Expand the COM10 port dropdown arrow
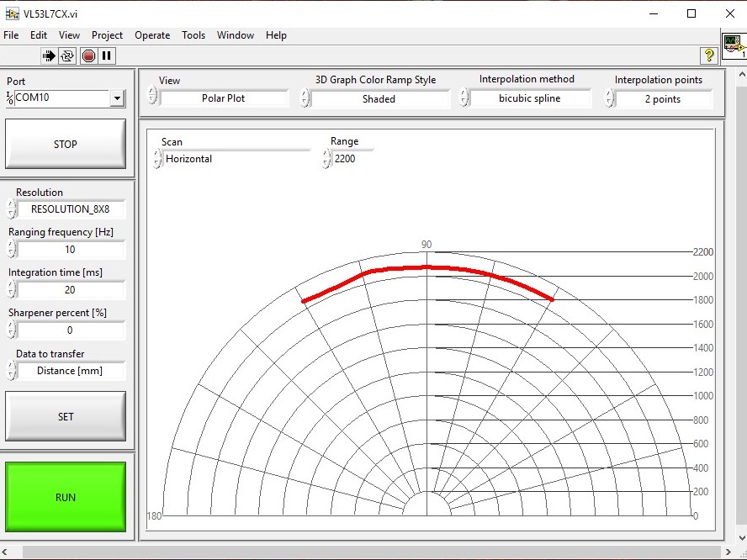Viewport: 747px width, 560px height. [117, 98]
